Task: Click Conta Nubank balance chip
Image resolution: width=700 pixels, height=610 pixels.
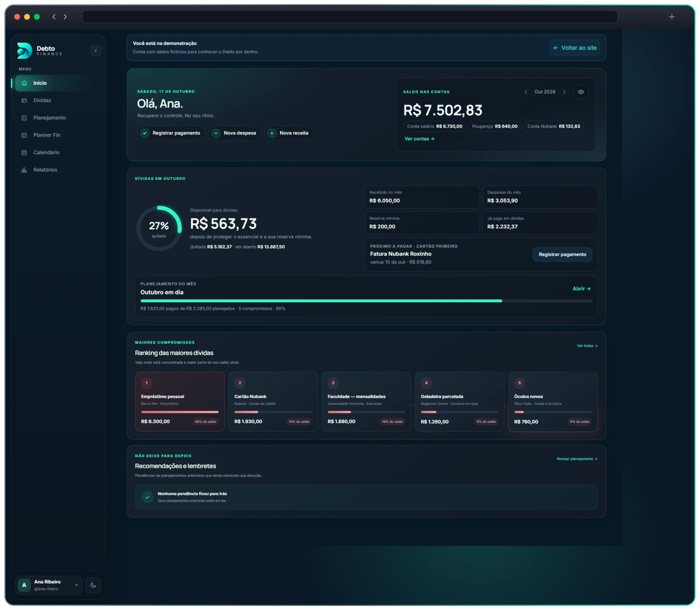Action: (553, 127)
